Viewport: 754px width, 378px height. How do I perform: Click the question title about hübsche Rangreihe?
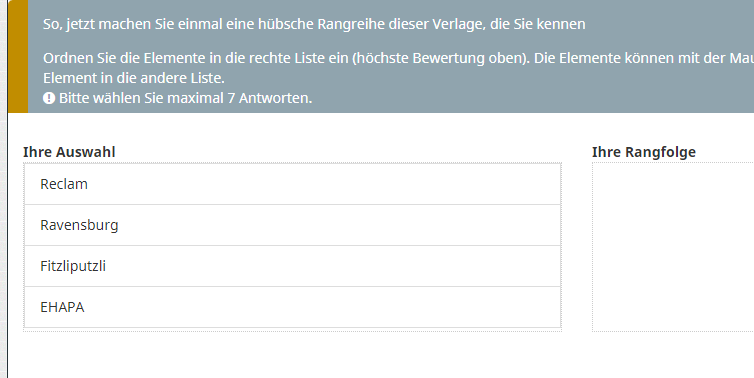[x=314, y=24]
